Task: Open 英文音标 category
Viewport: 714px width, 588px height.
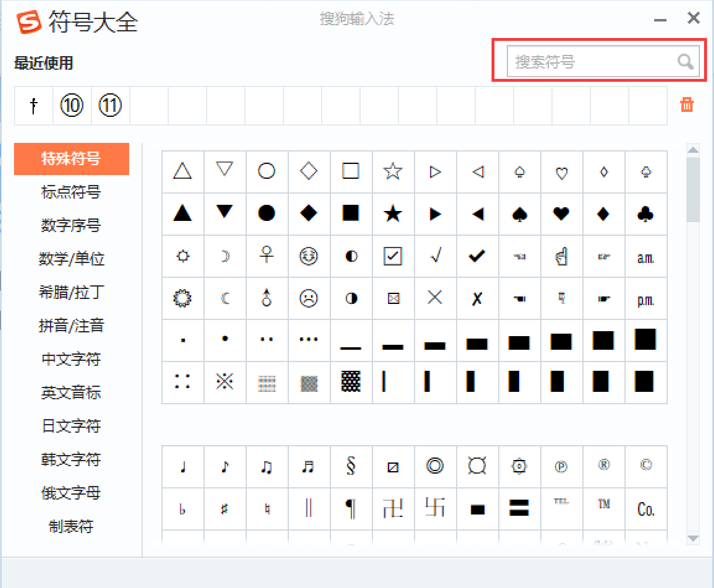Action: (71, 393)
